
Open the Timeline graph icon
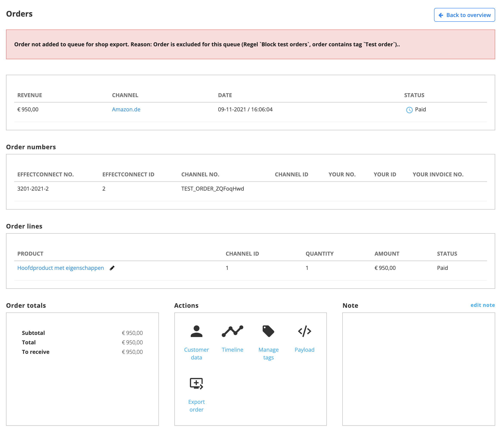[232, 331]
